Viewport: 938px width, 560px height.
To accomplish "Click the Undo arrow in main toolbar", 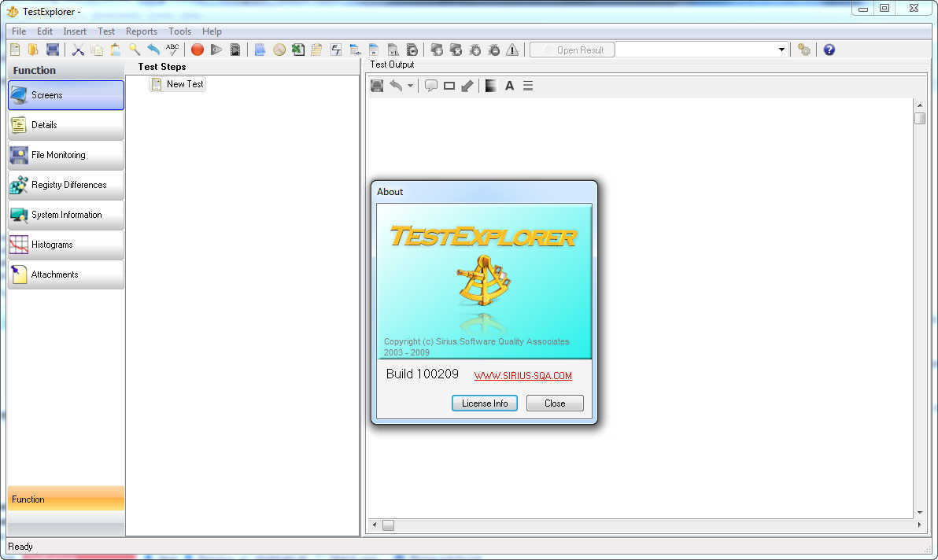I will pyautogui.click(x=153, y=50).
